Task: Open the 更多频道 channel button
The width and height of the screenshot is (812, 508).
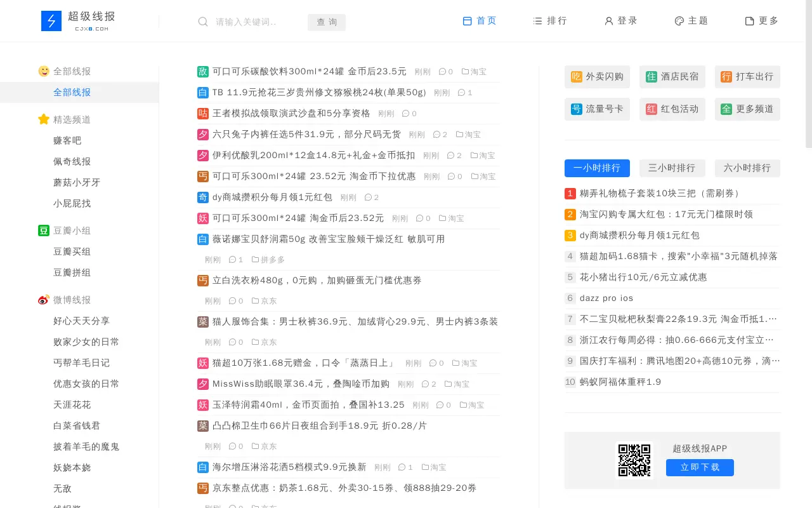Action: (747, 109)
